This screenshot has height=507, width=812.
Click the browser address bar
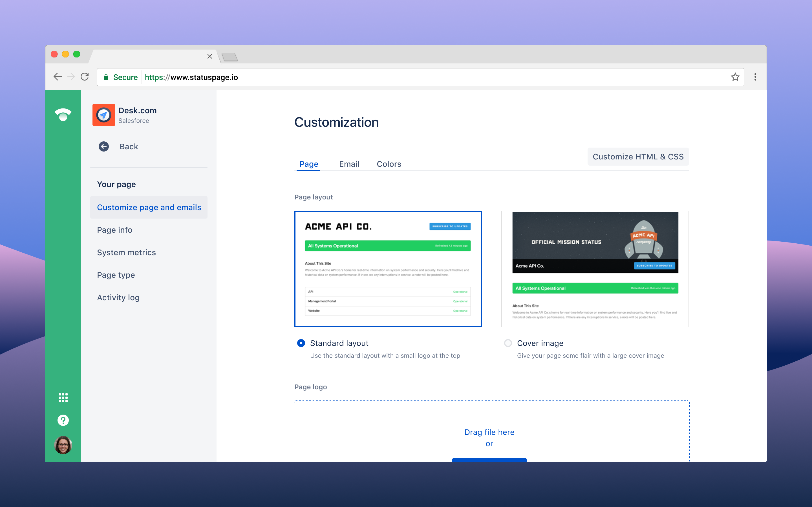(302, 77)
